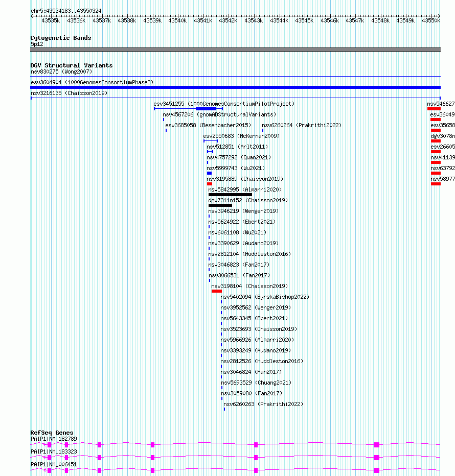
Task: Open variant nsv830275 (Wong2007)
Action: 61,72
